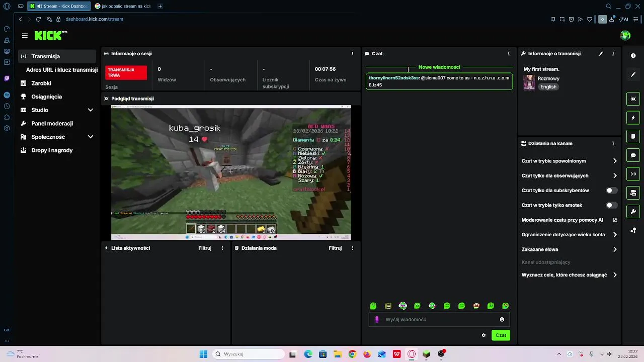This screenshot has width=644, height=362.
Task: Open Opera sidebar settings gear
Action: click(x=7, y=128)
